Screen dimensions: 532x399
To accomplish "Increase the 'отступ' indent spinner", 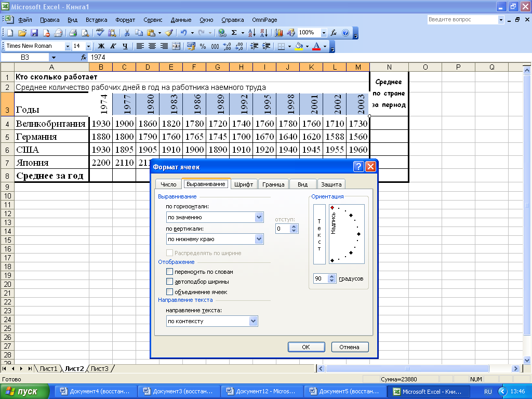I will (x=294, y=227).
